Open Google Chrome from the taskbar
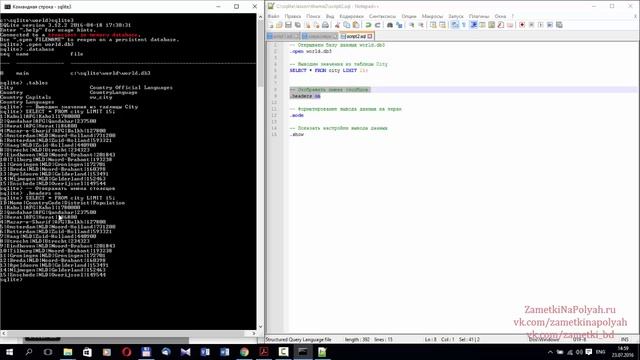640x360 pixels. 244,352
